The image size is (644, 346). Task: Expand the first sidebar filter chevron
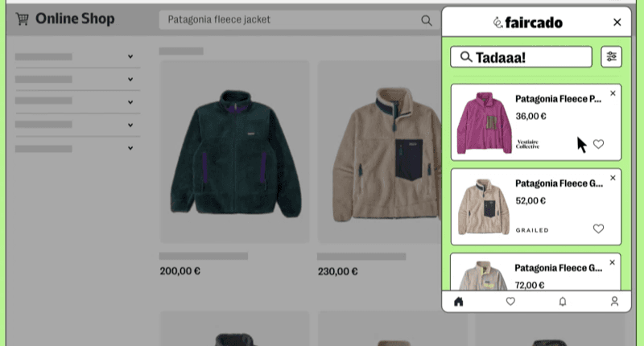pyautogui.click(x=130, y=56)
